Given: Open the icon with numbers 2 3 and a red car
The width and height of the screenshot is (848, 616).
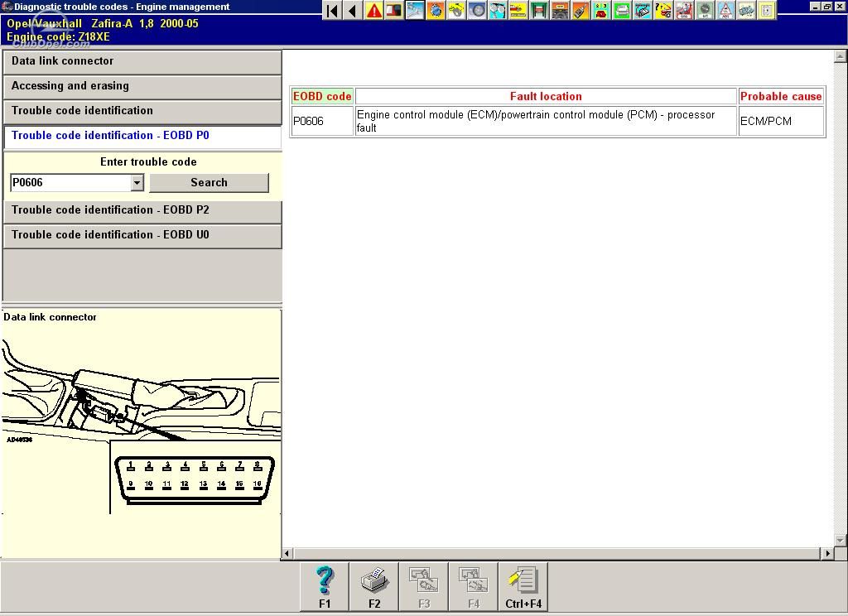Looking at the screenshot, I should tap(601, 10).
